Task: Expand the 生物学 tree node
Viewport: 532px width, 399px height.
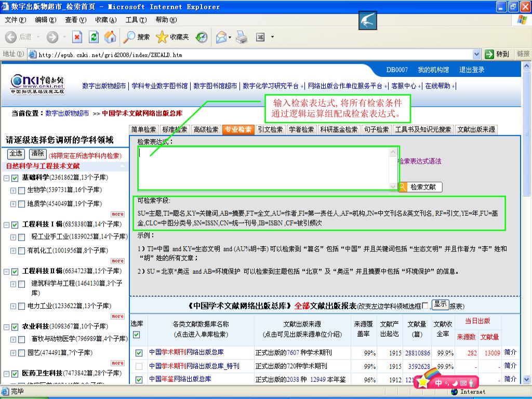Action: coord(13,190)
